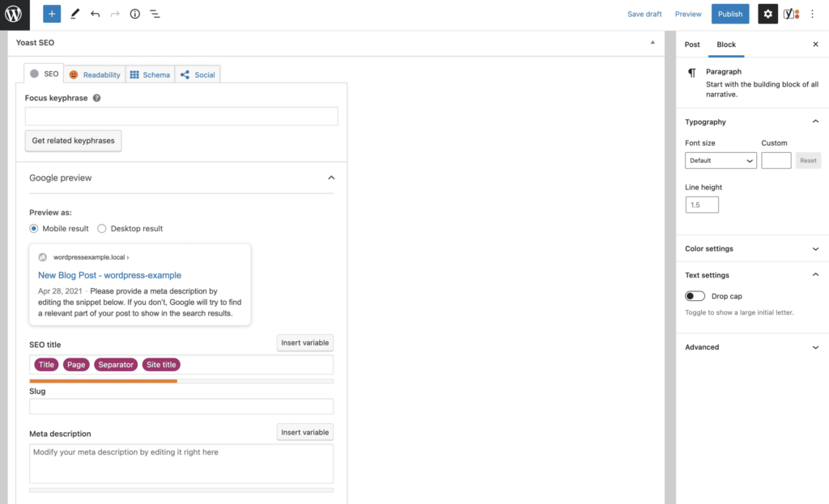Click the wordpressexample.local URL text

(89, 257)
